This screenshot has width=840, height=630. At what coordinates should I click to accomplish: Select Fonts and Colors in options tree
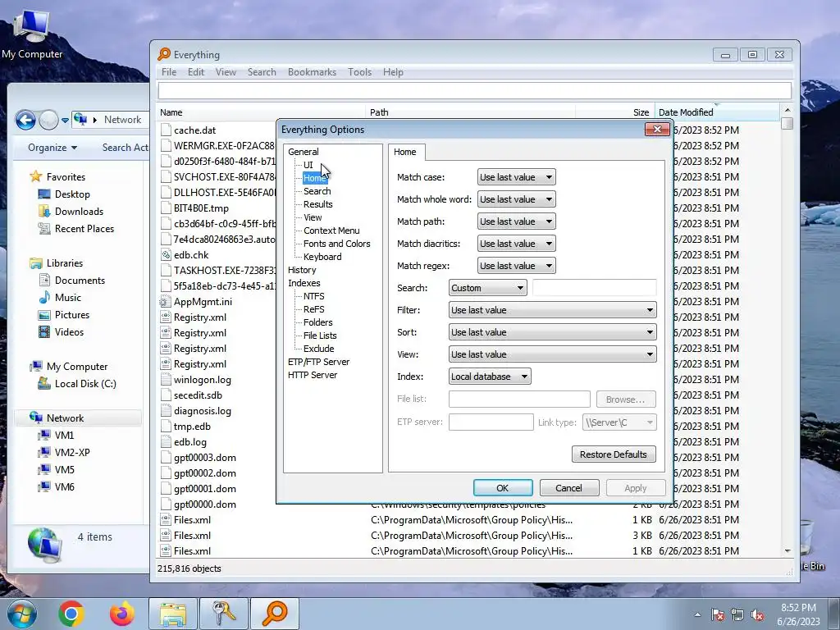(x=337, y=244)
